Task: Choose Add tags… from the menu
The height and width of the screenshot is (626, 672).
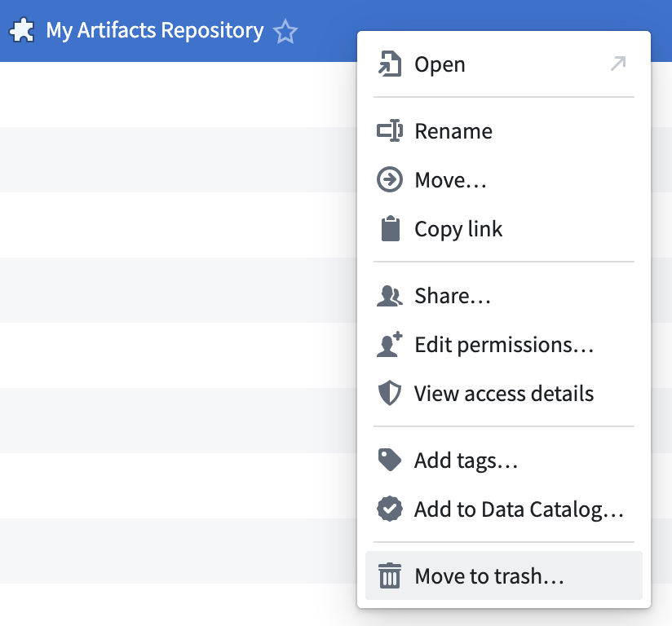Action: click(503, 461)
